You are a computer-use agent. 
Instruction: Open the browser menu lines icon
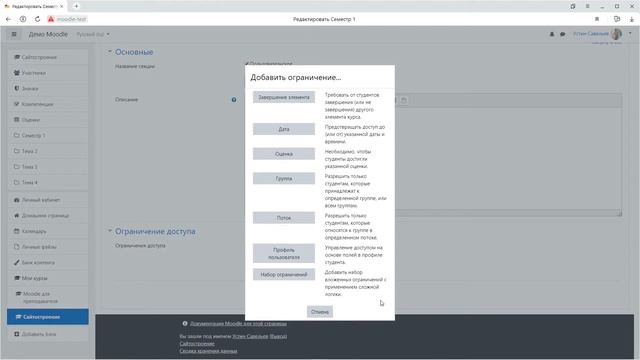click(x=587, y=6)
